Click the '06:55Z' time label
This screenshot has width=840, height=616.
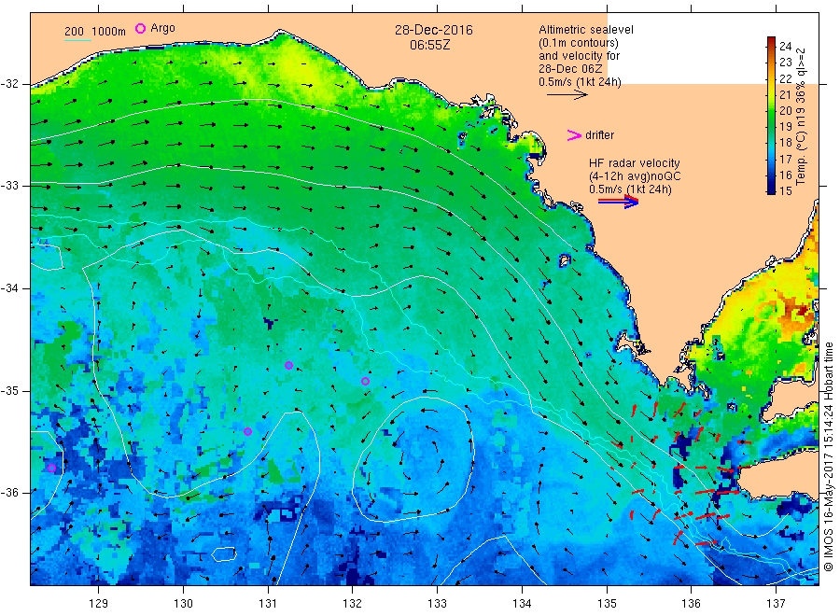point(430,45)
